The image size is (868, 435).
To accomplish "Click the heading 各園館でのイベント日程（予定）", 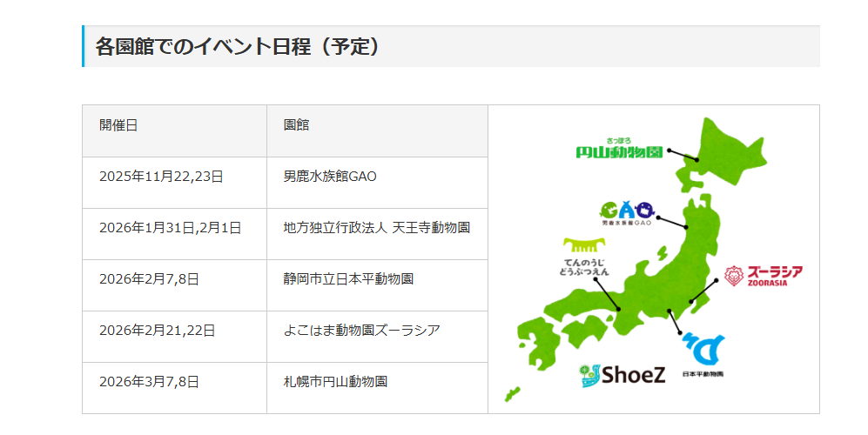I will click(238, 46).
